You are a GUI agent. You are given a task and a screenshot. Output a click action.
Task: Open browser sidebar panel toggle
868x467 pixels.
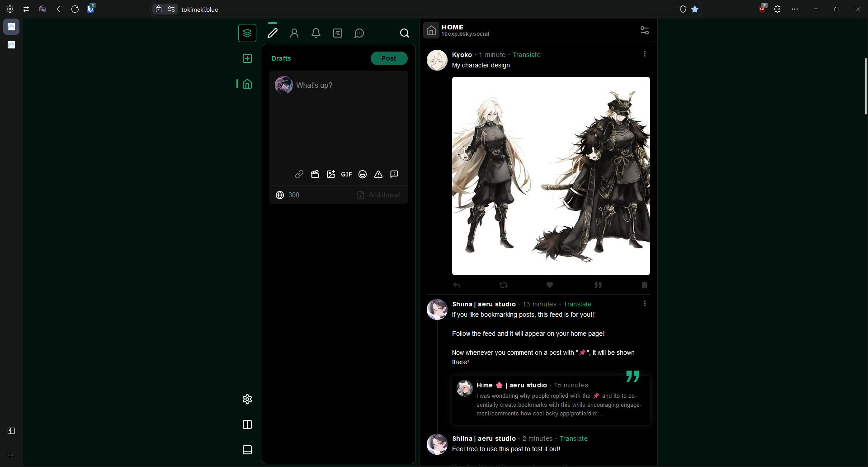coord(11,431)
